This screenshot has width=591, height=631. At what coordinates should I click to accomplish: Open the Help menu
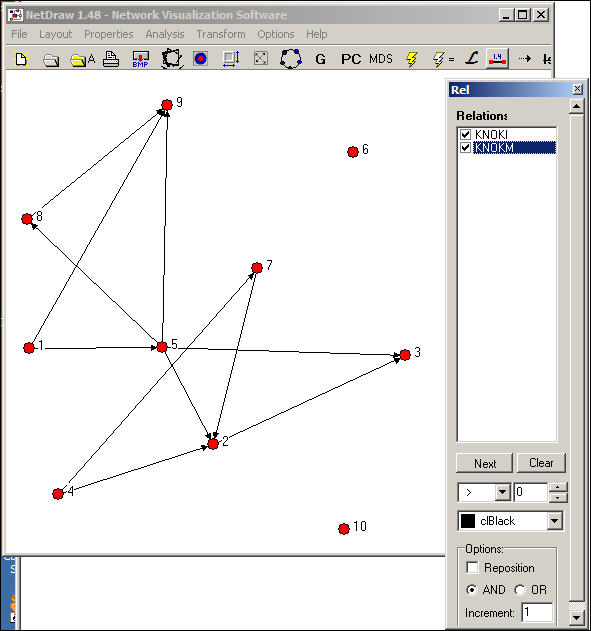coord(317,34)
